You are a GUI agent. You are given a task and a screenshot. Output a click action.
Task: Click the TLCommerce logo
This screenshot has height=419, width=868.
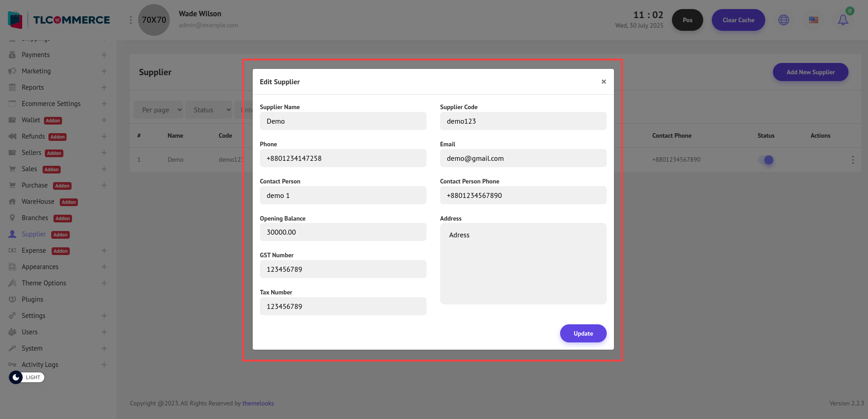(x=59, y=20)
